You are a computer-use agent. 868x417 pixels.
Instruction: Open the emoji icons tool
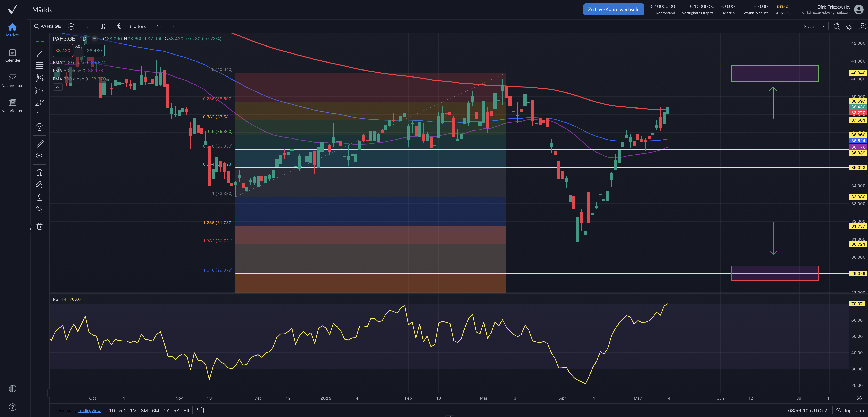tap(39, 127)
